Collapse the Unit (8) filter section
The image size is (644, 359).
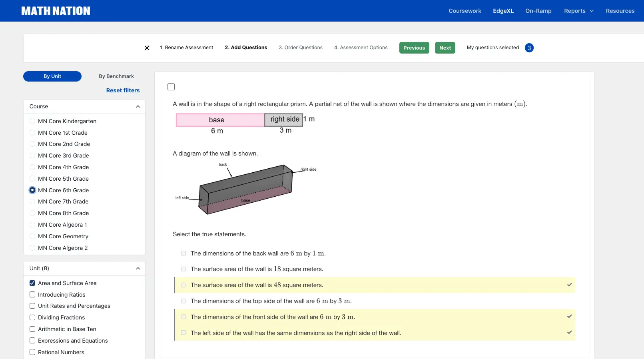(138, 269)
